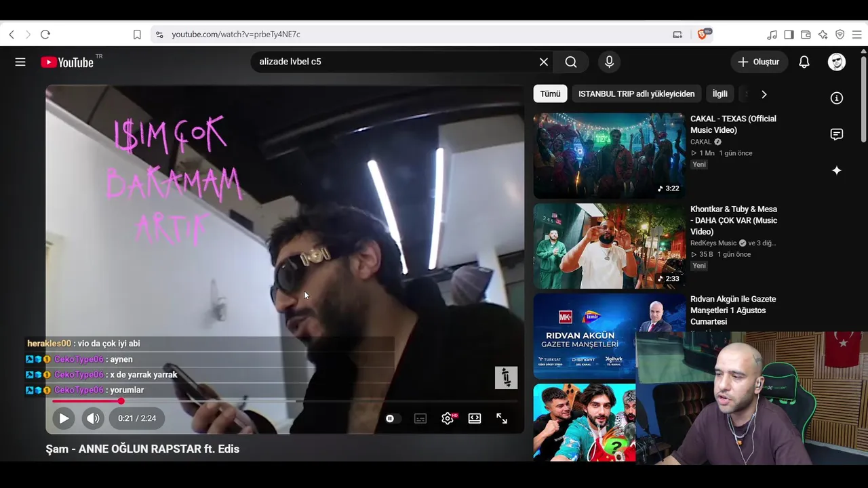This screenshot has width=868, height=488.
Task: Mute the video volume
Action: (93, 418)
